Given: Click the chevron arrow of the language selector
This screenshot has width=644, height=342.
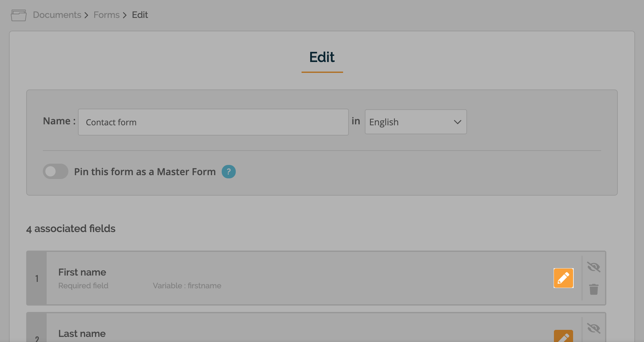Looking at the screenshot, I should click(x=457, y=122).
